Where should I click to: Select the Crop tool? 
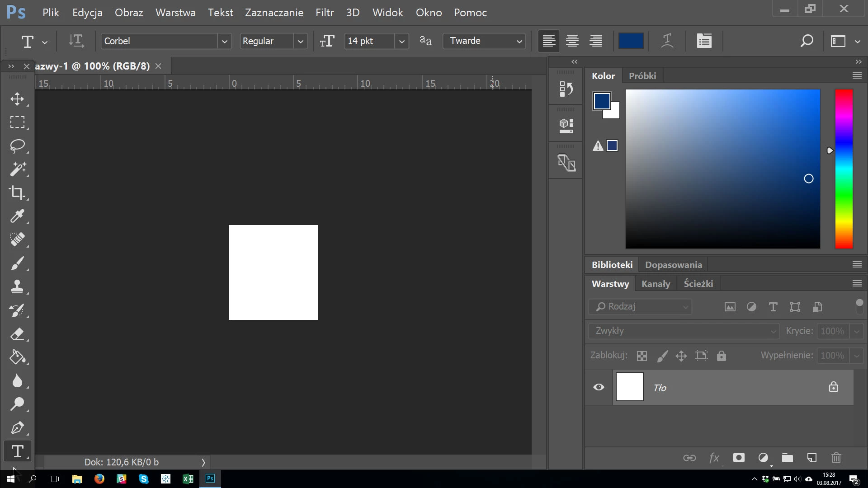coord(17,193)
